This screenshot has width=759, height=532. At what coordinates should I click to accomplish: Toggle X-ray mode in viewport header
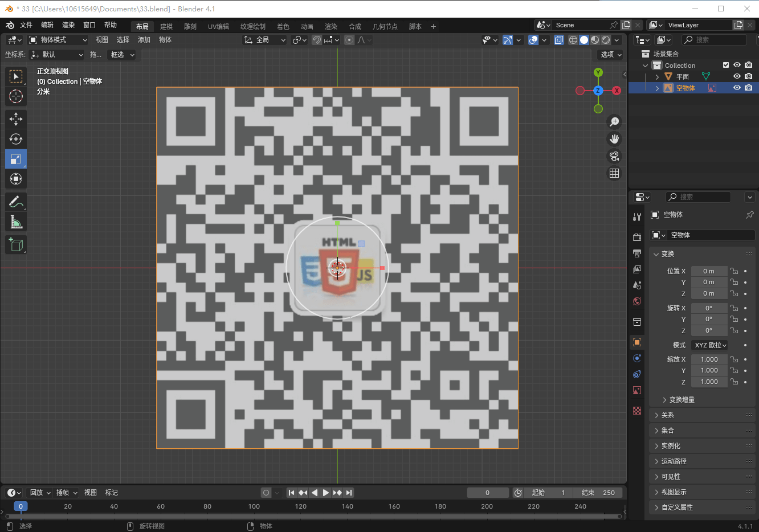tap(559, 40)
